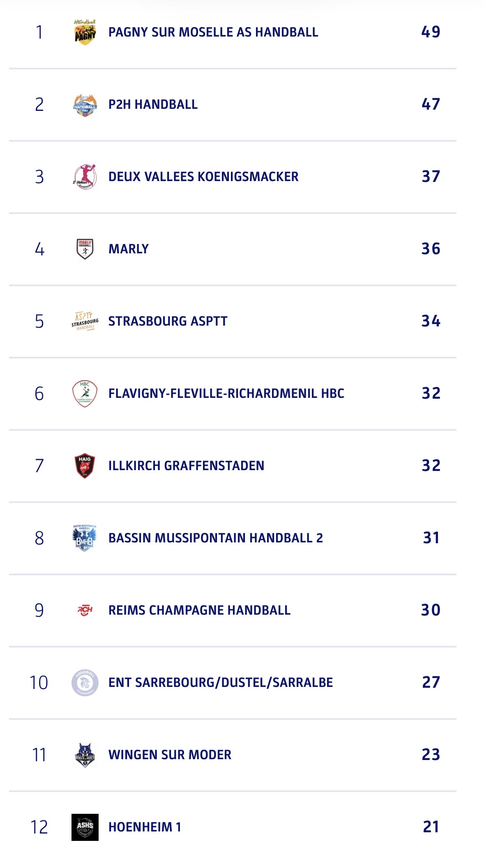
Task: Tap the Deux Vallees Koenigsmacker logo
Action: 85,177
